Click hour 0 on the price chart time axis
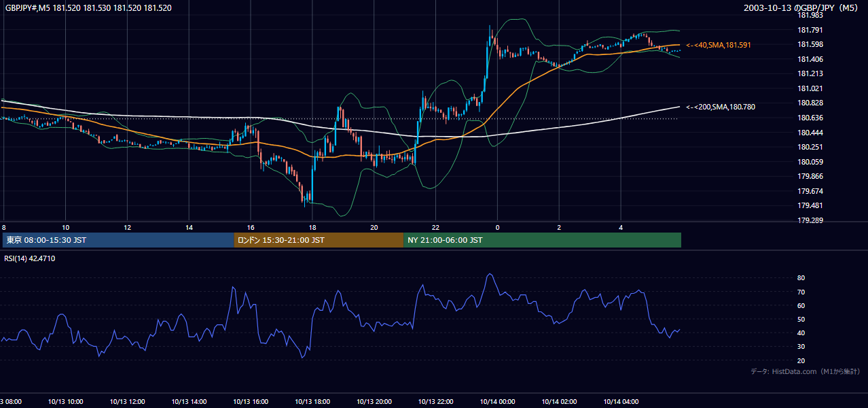Screen dimensions: 868x408 point(497,227)
